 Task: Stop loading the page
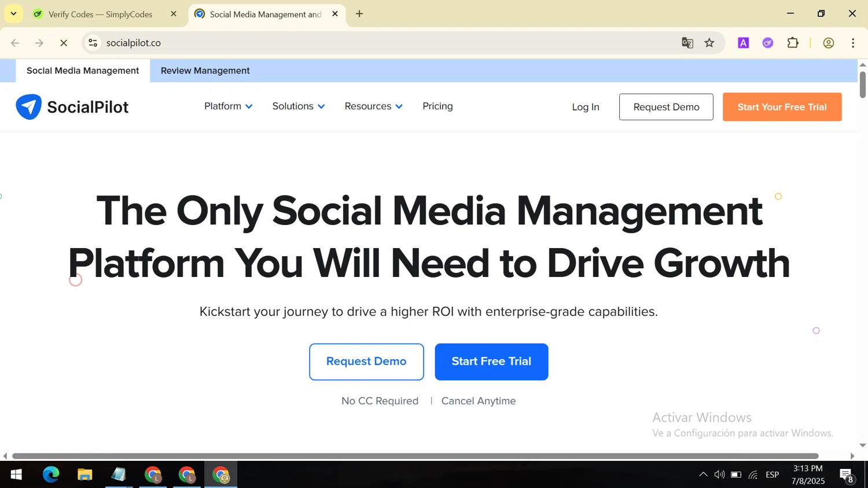pos(64,43)
